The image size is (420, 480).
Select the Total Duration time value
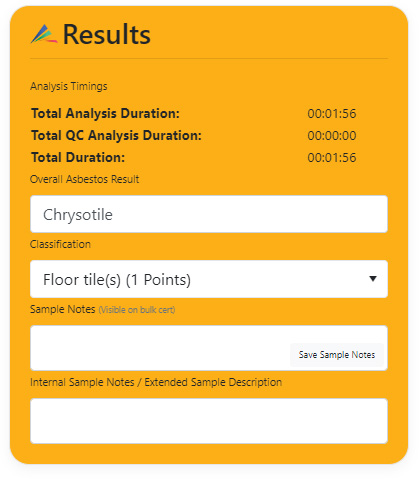332,158
